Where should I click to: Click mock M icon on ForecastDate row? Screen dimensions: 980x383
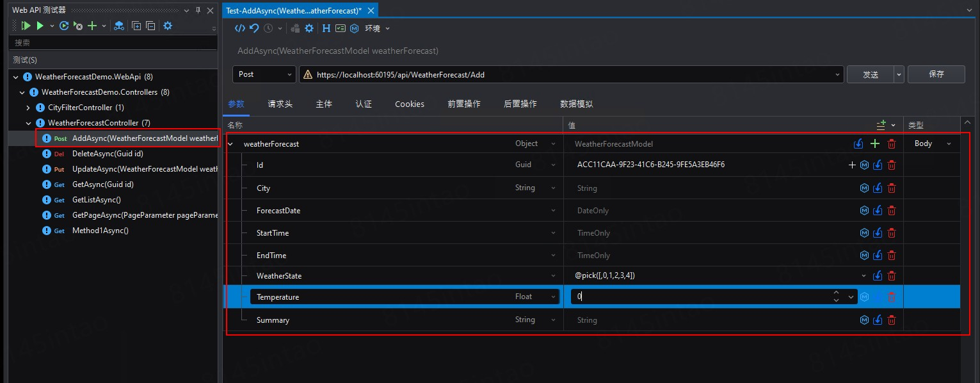click(x=864, y=211)
